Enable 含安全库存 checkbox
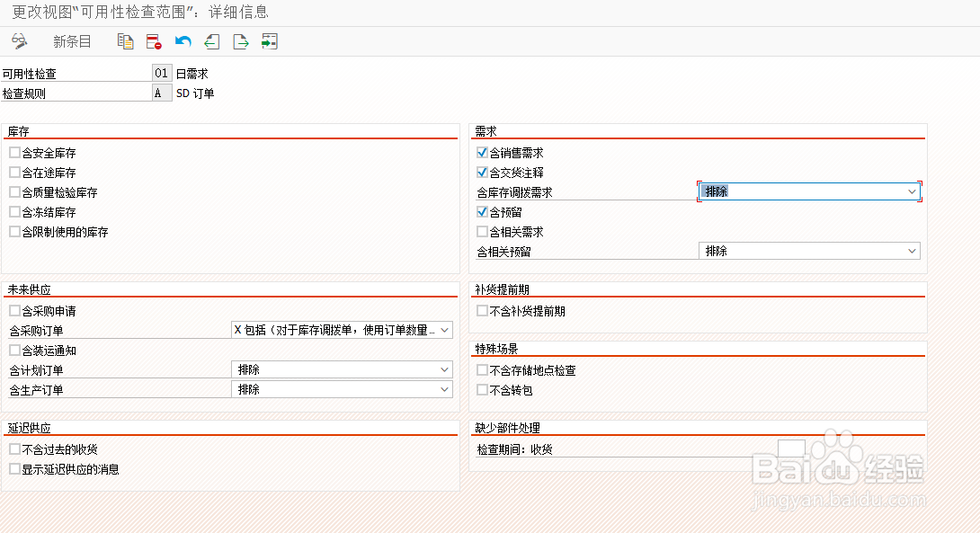The height and width of the screenshot is (533, 980). (15, 153)
